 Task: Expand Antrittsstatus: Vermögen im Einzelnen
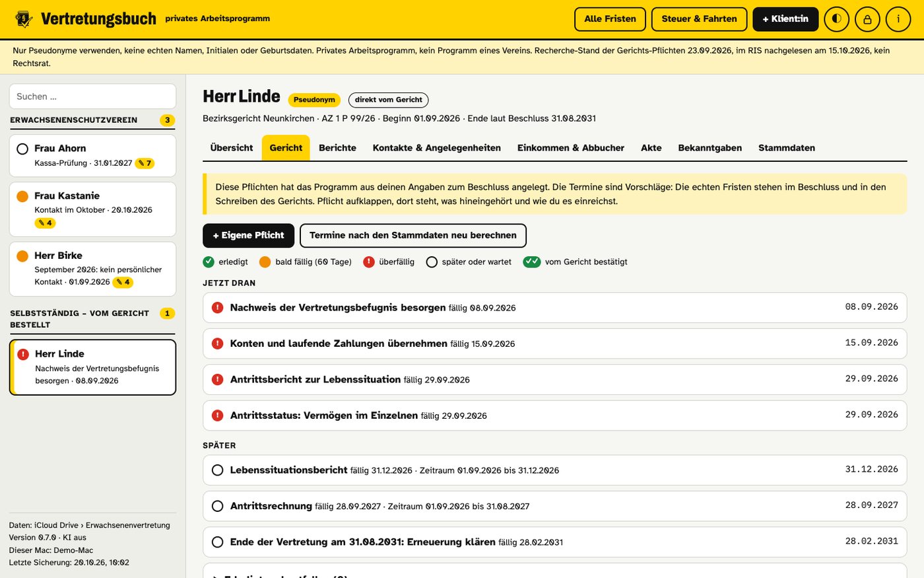coord(554,415)
